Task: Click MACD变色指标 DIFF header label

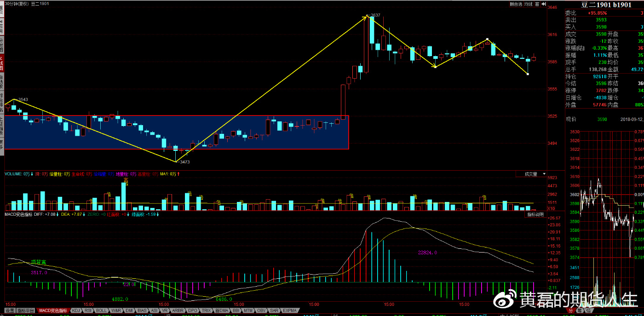Action: 29,215
